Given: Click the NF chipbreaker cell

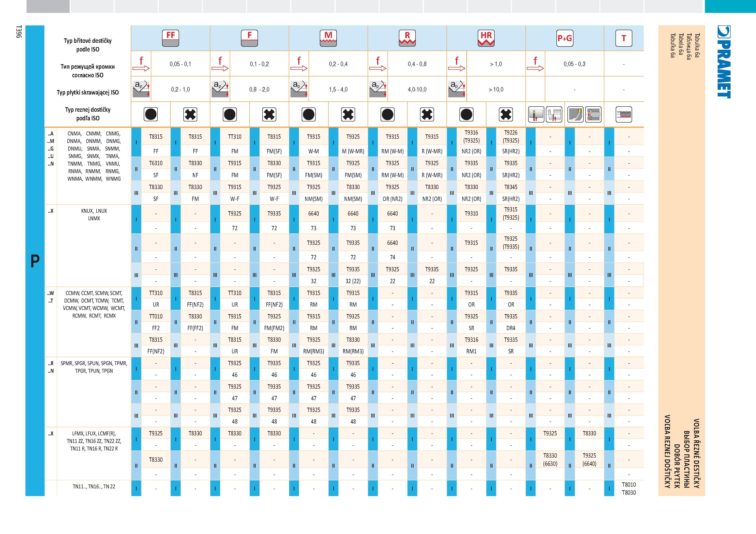Looking at the screenshot, I should click(195, 175).
